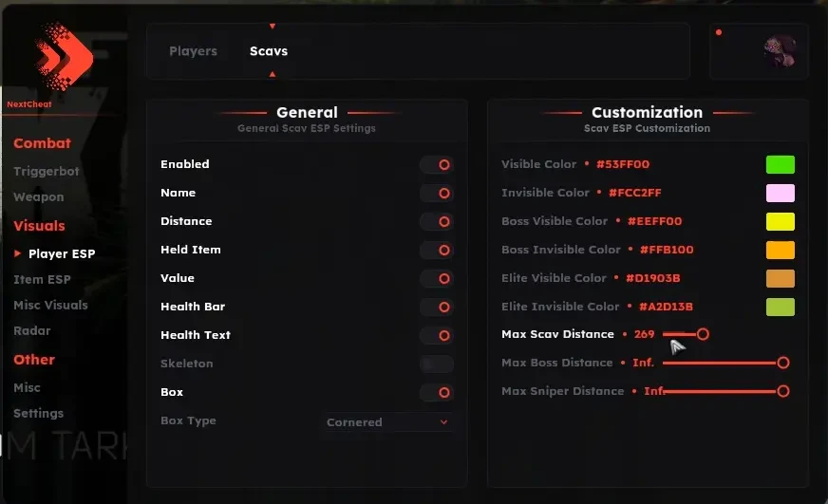Viewport: 828px width, 504px height.
Task: Toggle the Held Item switch
Action: click(437, 251)
